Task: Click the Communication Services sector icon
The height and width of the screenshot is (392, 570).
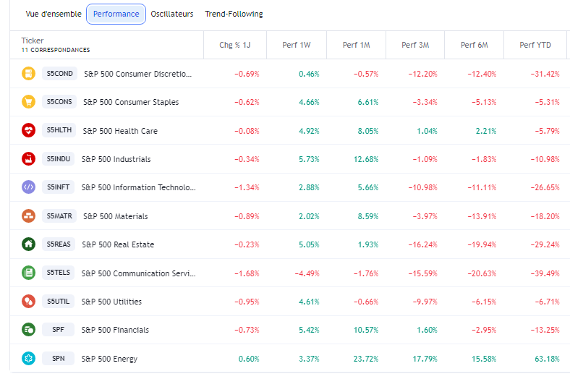Action: pos(28,273)
